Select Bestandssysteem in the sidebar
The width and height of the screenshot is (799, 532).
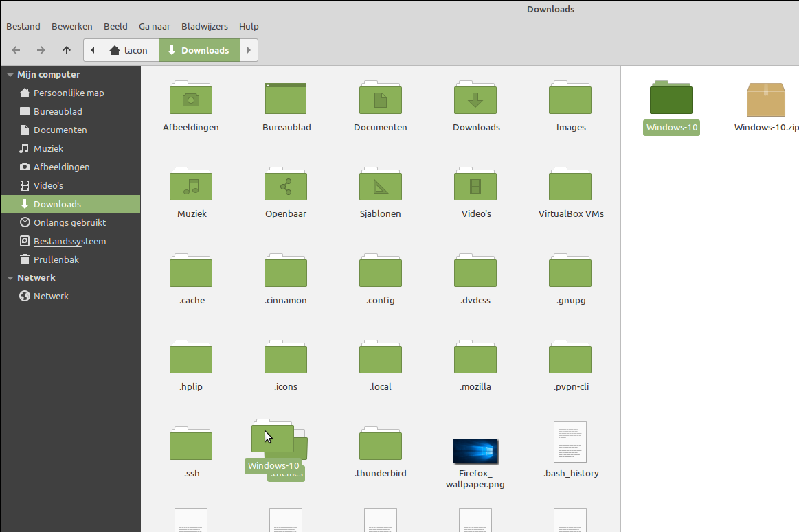(69, 241)
